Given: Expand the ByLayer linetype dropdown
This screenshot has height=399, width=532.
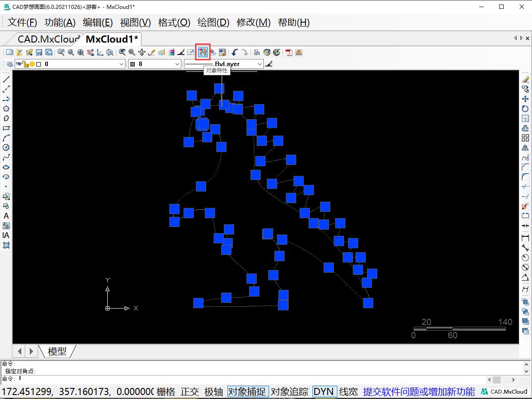Looking at the screenshot, I should click(x=259, y=64).
